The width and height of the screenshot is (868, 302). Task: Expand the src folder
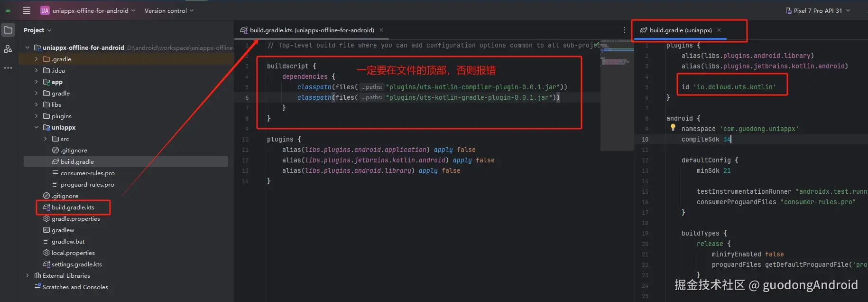(46, 139)
